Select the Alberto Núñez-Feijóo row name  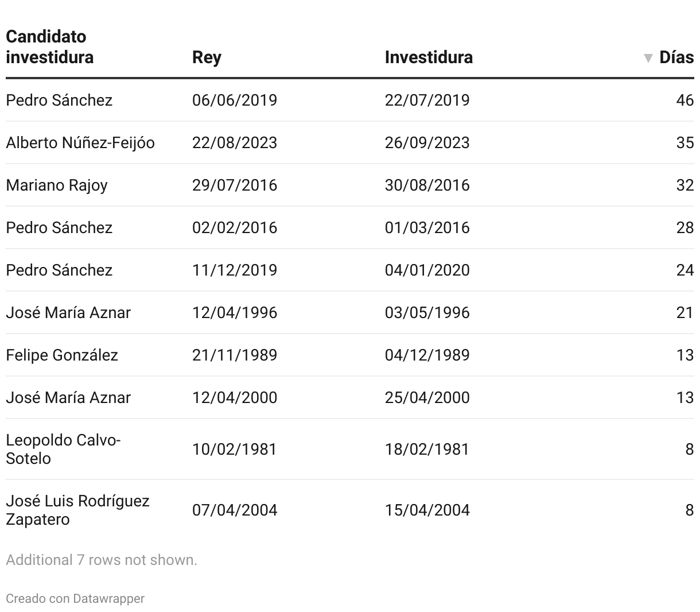pos(80,142)
